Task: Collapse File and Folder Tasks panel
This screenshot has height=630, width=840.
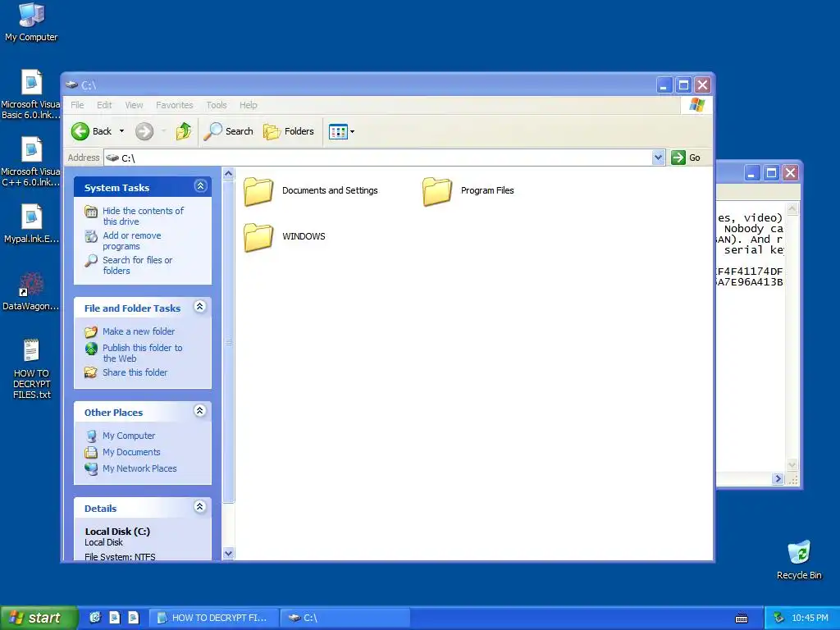Action: point(200,307)
